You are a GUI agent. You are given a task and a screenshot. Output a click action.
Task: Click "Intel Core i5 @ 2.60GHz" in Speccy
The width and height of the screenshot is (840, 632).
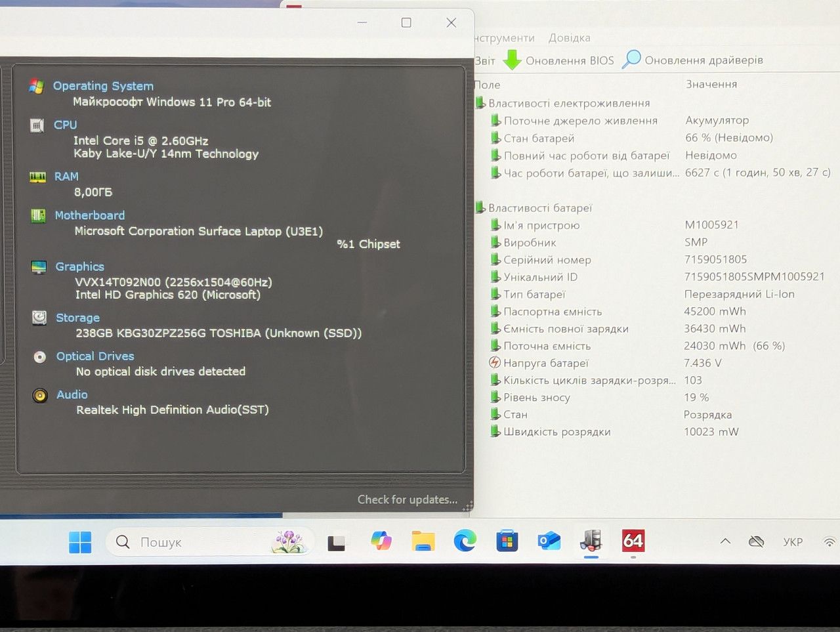pyautogui.click(x=141, y=140)
